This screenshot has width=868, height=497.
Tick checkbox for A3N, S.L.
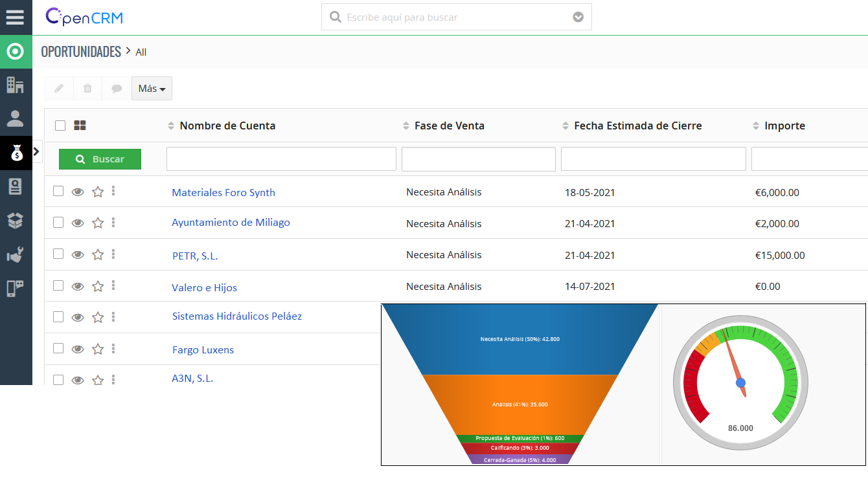58,380
